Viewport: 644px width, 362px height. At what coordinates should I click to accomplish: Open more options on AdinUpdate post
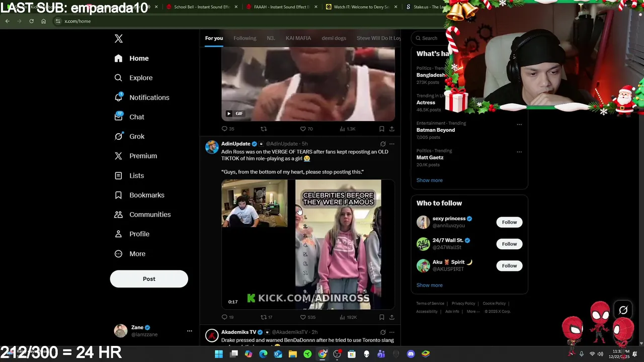coord(392,144)
